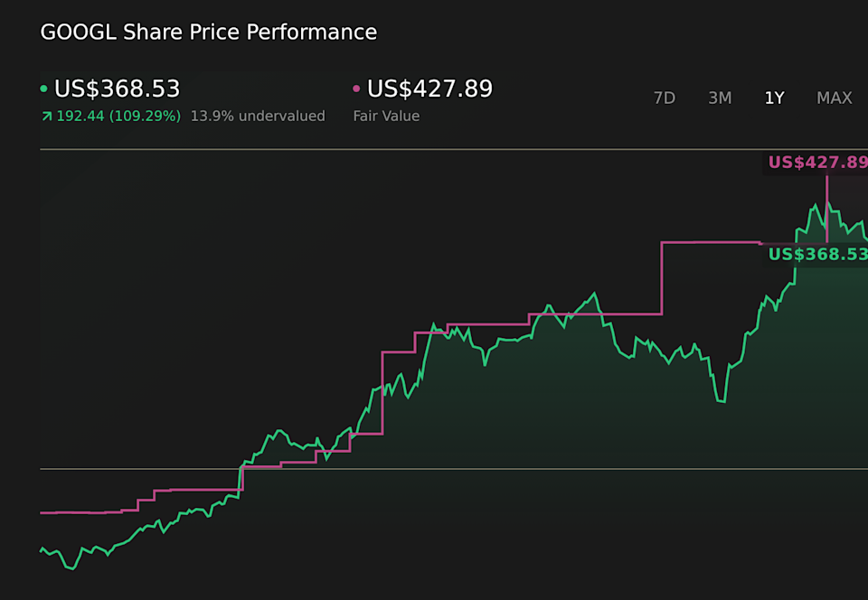The height and width of the screenshot is (600, 868).
Task: Click the pink US$427.89 chart label
Action: click(817, 162)
